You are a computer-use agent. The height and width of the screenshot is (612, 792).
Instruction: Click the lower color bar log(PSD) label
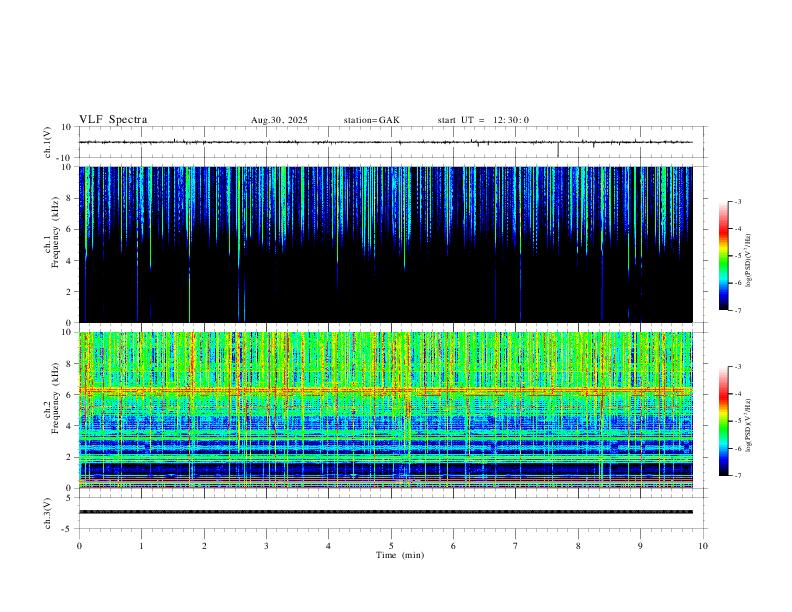749,425
